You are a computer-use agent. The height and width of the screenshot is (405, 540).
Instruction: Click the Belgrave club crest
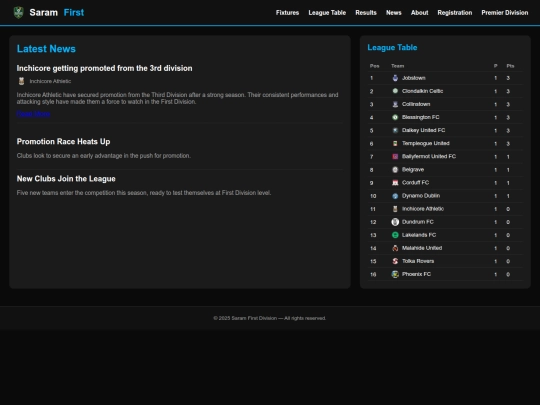pyautogui.click(x=395, y=169)
